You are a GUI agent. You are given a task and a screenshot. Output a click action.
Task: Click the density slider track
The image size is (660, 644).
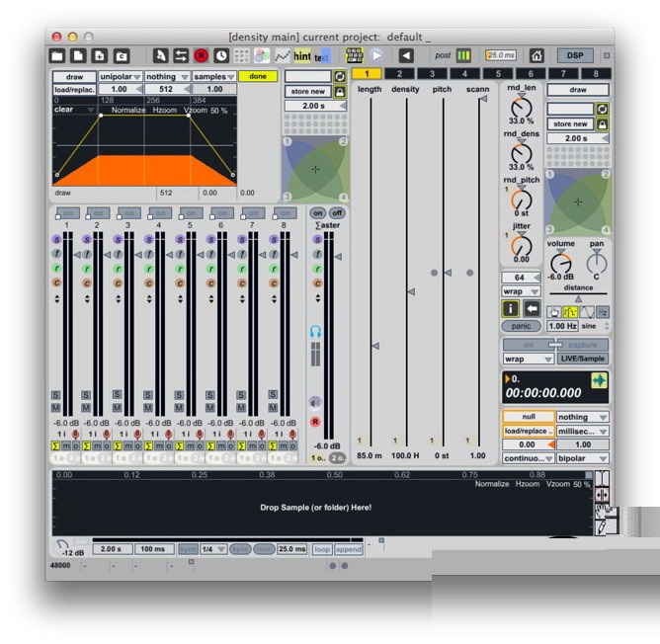tap(407, 272)
